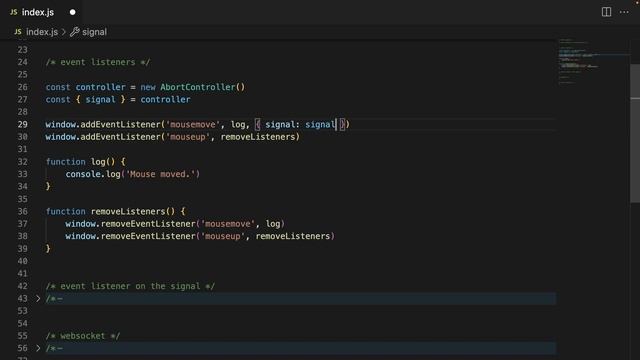Screen dimensions: 640x360
Task: Open the Split Editor Right icon
Action: (x=607, y=12)
